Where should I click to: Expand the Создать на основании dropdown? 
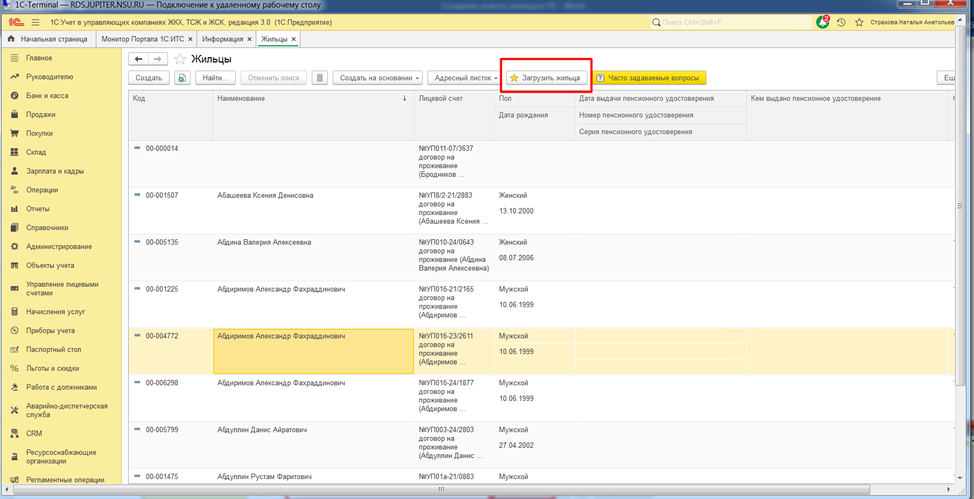378,77
